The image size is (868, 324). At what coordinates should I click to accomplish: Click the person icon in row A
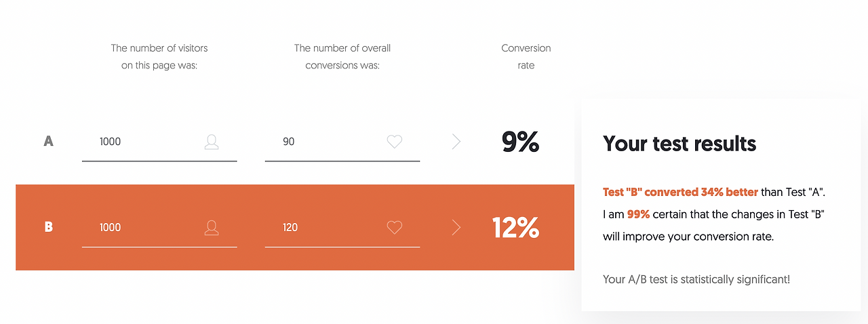pos(212,142)
